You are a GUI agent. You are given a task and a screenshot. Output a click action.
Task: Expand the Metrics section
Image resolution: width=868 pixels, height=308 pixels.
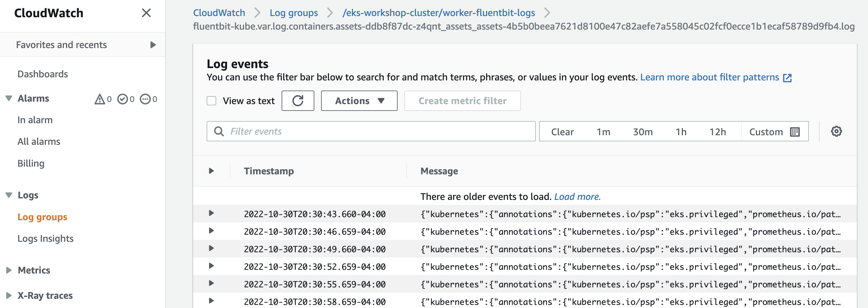[x=9, y=270]
